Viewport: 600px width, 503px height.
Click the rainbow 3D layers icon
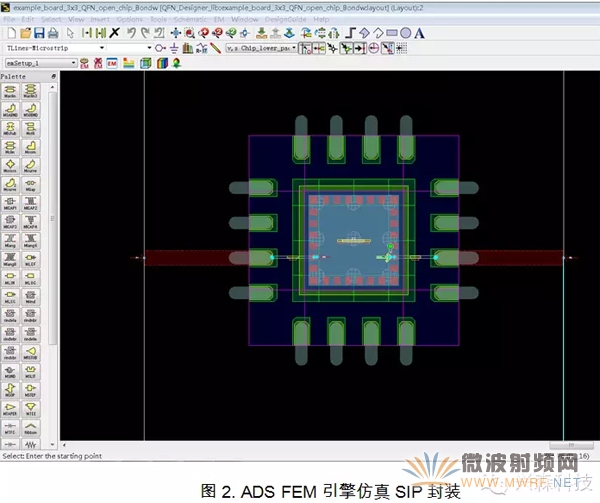163,63
